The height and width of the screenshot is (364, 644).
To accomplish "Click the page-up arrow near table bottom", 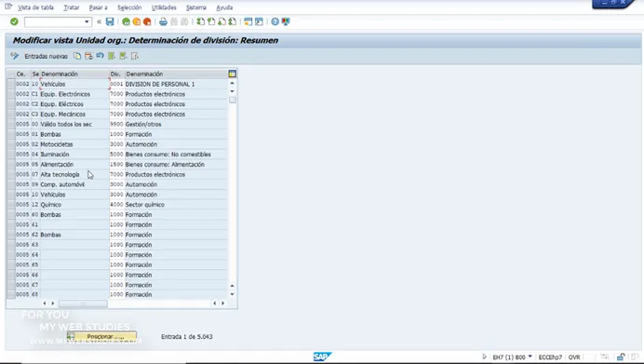I will point(232,286).
